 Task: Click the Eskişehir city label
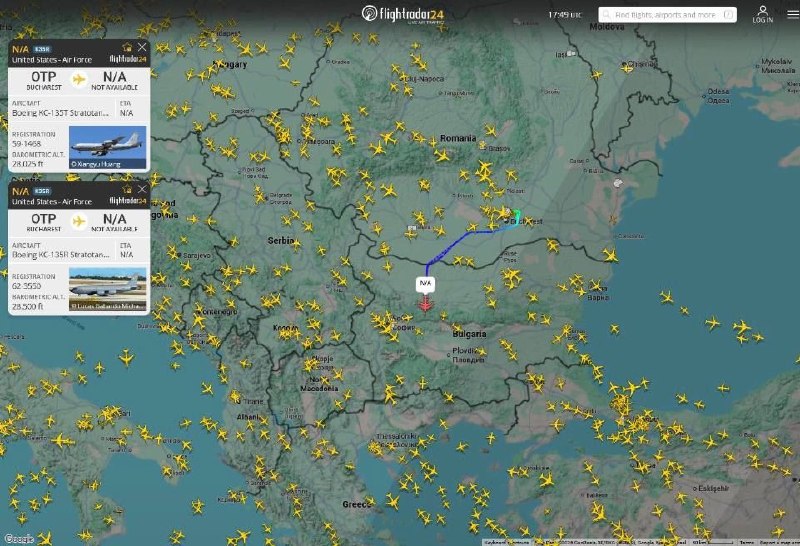click(713, 488)
